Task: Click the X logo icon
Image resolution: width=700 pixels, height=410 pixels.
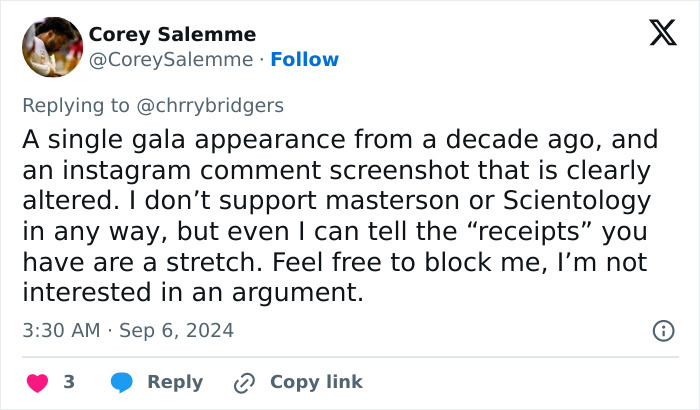Action: [x=656, y=34]
